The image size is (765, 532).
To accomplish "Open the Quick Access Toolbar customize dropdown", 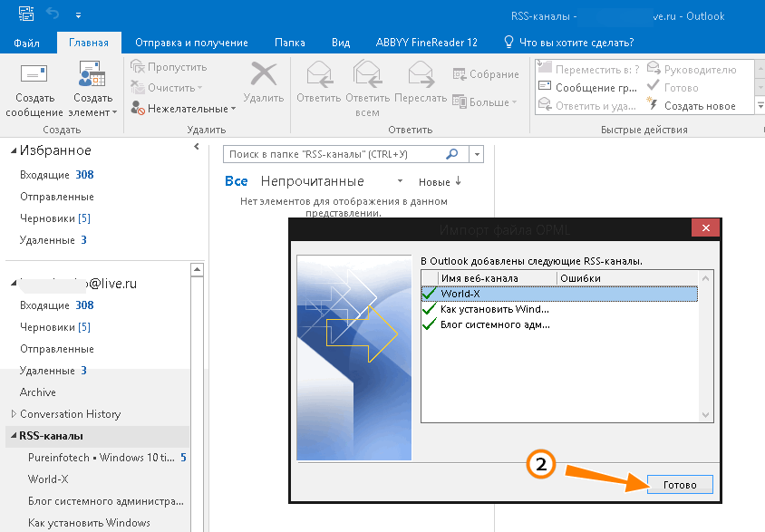I will (78, 15).
